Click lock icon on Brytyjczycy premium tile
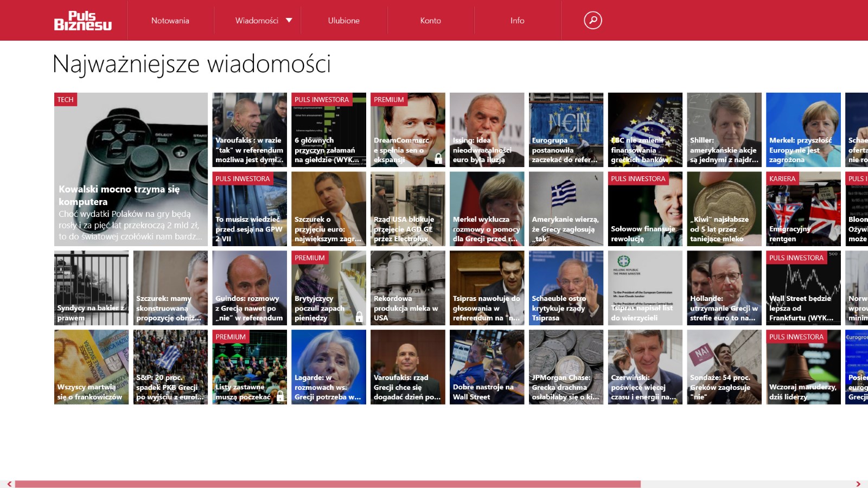The image size is (868, 488). (359, 317)
